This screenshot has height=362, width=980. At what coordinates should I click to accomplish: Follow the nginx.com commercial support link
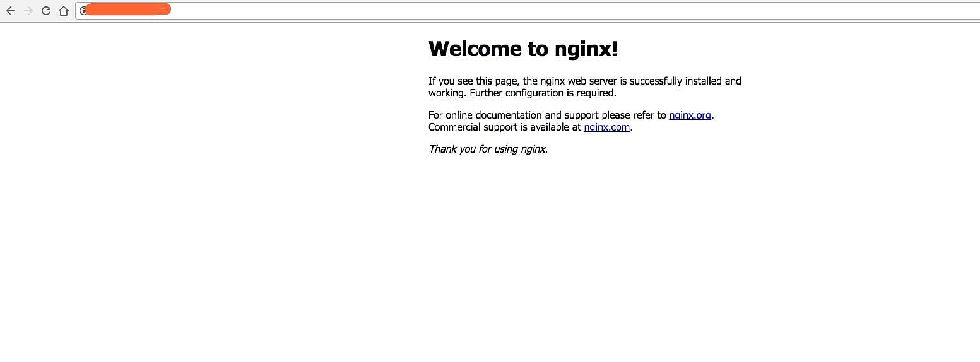[606, 127]
